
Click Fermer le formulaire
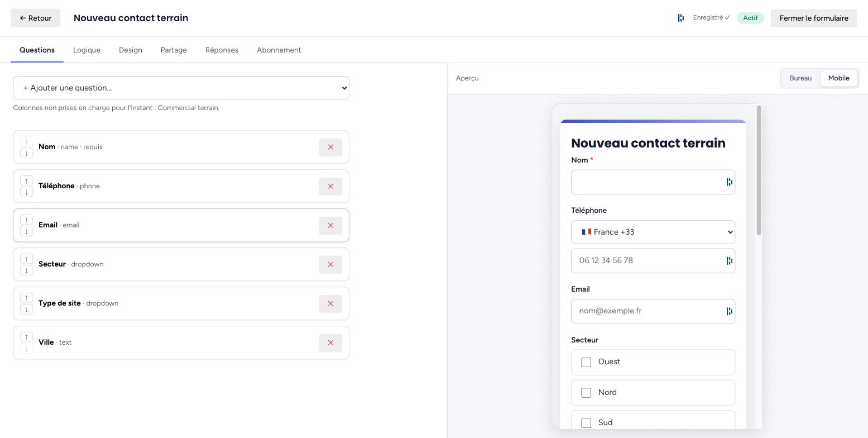coord(814,18)
